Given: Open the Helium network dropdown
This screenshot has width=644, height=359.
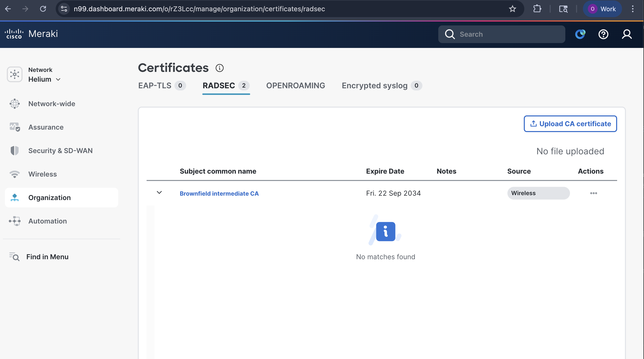Looking at the screenshot, I should (44, 79).
